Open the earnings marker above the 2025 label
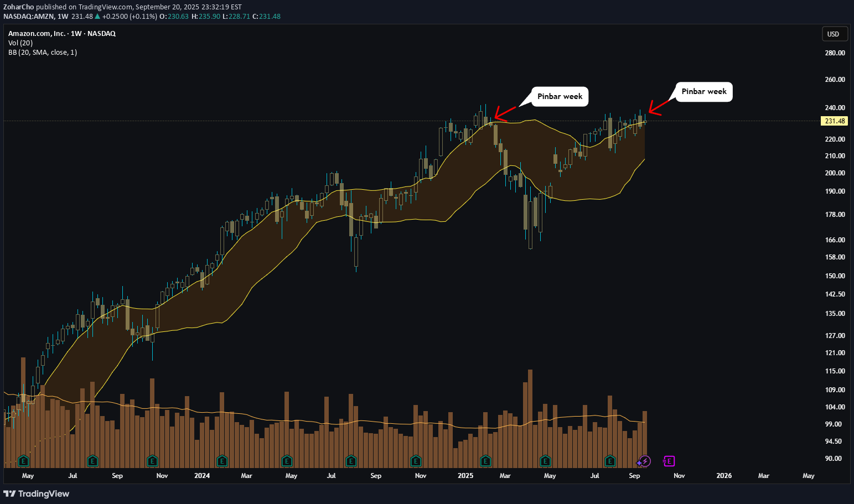This screenshot has width=854, height=504. tap(485, 461)
